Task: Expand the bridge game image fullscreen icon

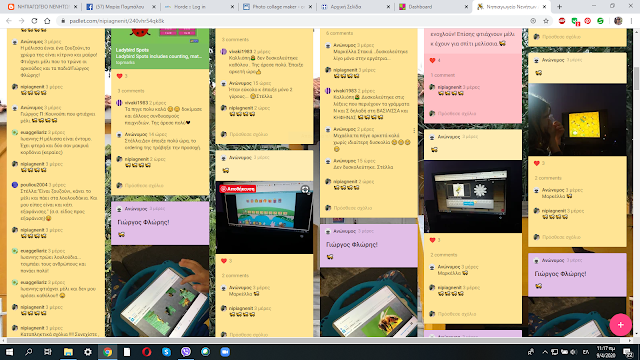Action: [305, 189]
